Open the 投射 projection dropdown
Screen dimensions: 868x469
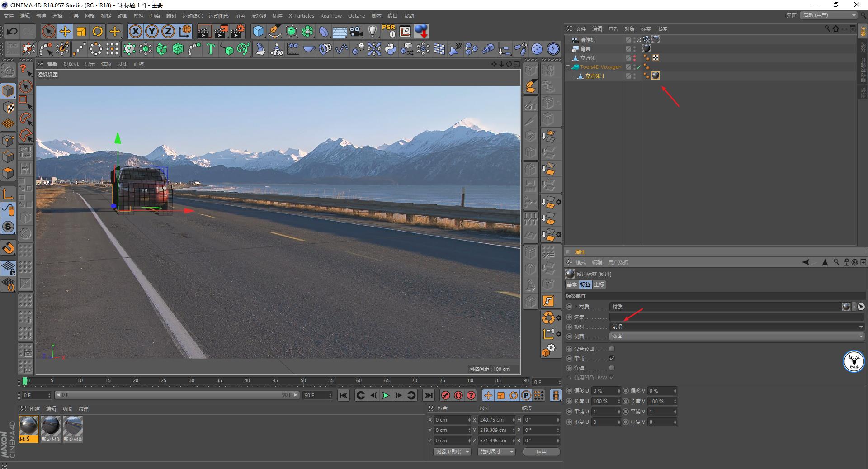pyautogui.click(x=736, y=327)
